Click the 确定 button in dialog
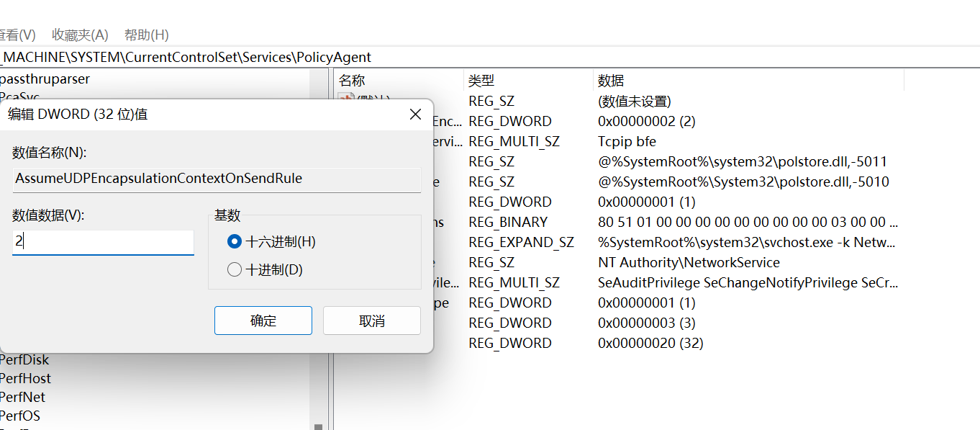980x430 pixels. click(263, 321)
